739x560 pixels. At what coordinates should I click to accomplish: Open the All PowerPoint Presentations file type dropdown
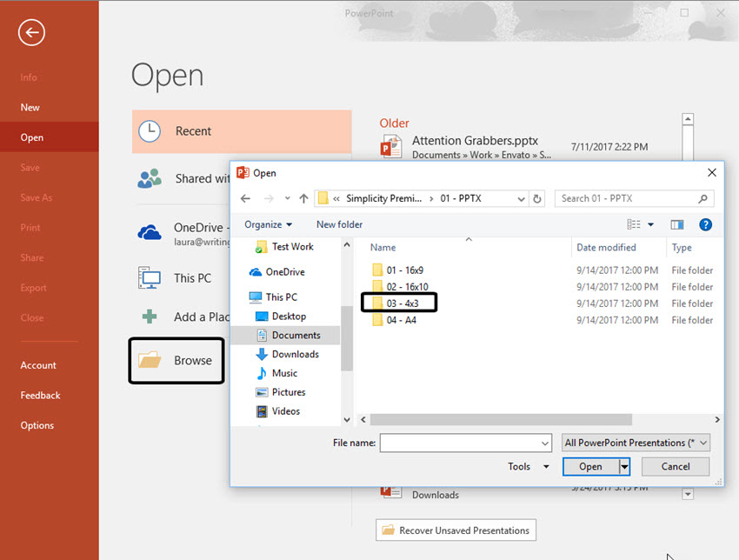[636, 443]
